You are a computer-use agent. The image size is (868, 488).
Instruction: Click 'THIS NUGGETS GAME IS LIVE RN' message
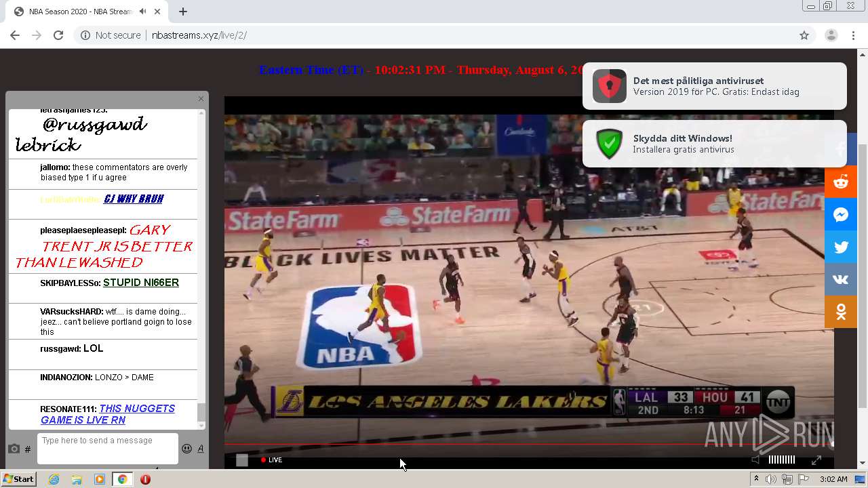point(107,414)
